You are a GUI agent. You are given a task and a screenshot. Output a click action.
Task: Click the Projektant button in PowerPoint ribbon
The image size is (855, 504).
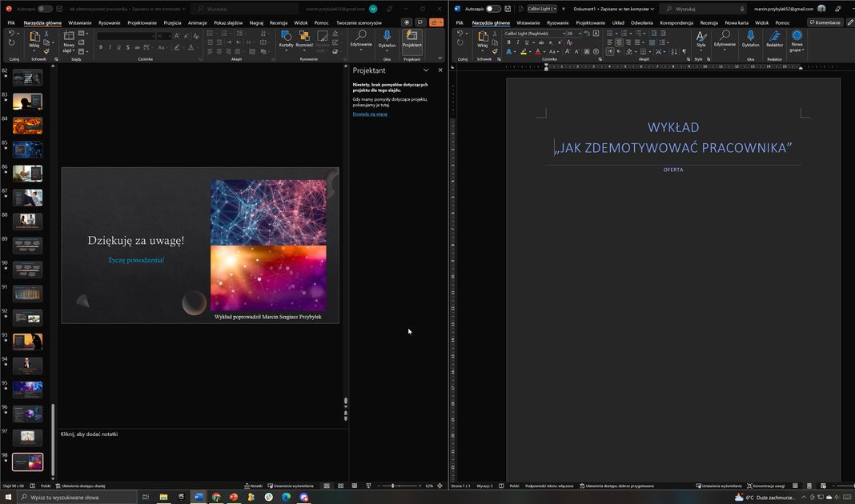[x=411, y=39]
